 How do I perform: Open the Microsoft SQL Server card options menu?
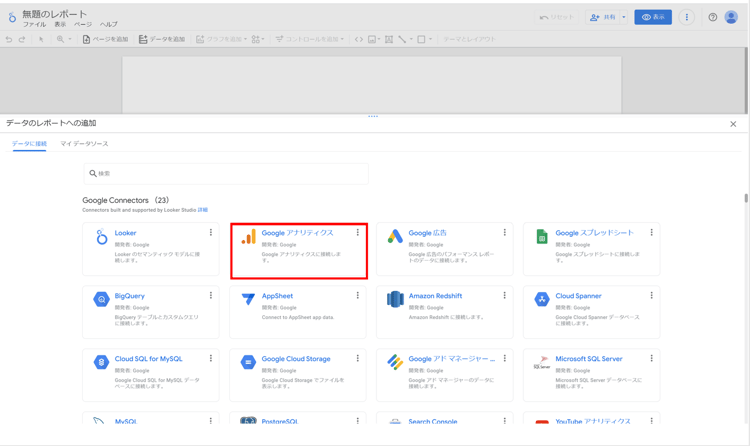(652, 358)
